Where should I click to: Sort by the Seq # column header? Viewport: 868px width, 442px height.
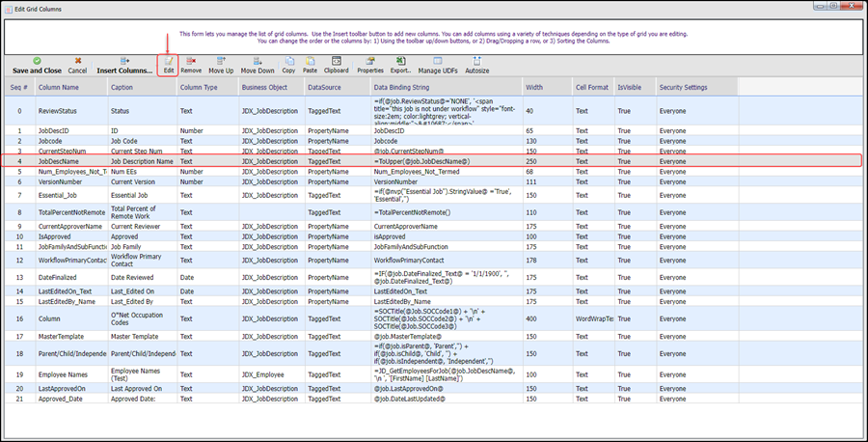[20, 87]
